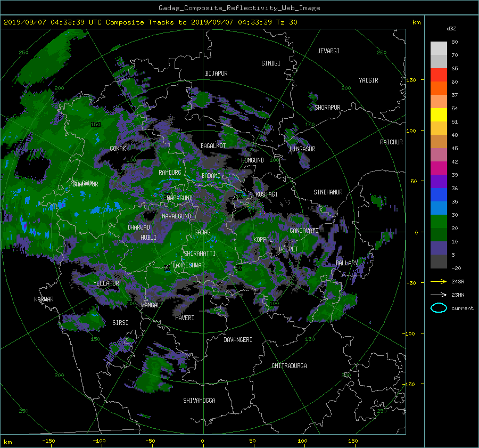Click the NARAGUND city label

(x=180, y=198)
